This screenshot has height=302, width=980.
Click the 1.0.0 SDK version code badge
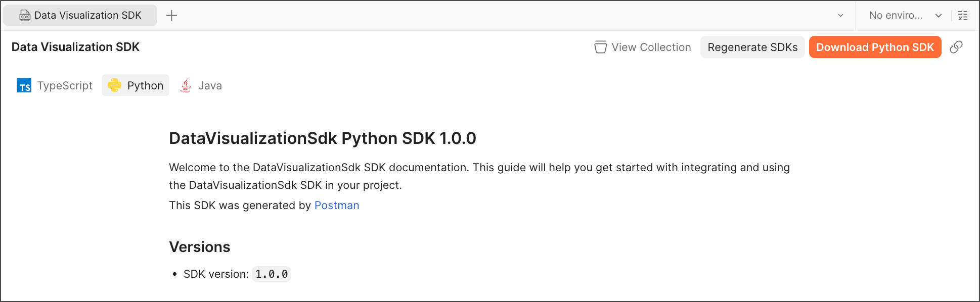272,274
